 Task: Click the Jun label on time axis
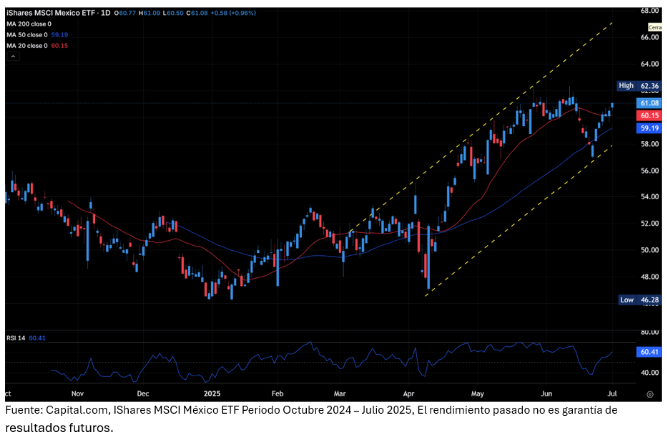tap(546, 394)
